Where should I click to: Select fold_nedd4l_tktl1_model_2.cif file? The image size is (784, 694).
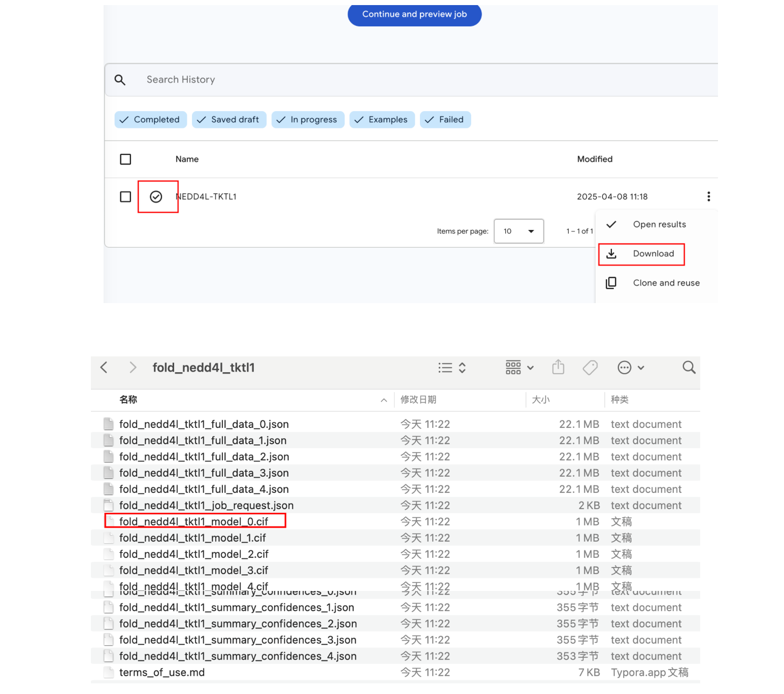[395, 554]
